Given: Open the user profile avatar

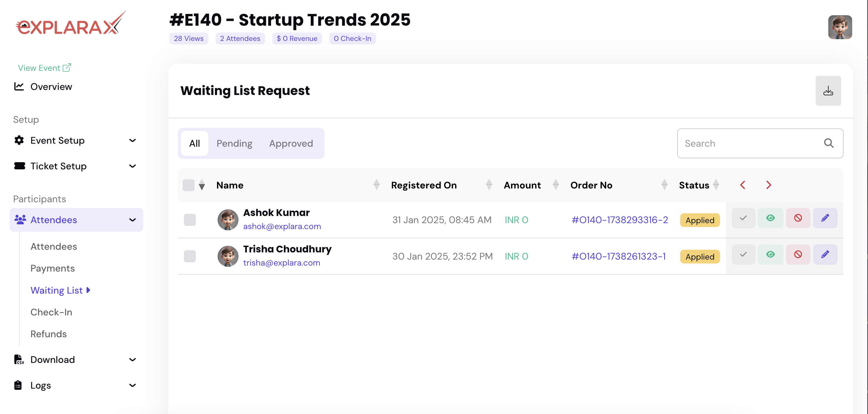Looking at the screenshot, I should coord(840,27).
